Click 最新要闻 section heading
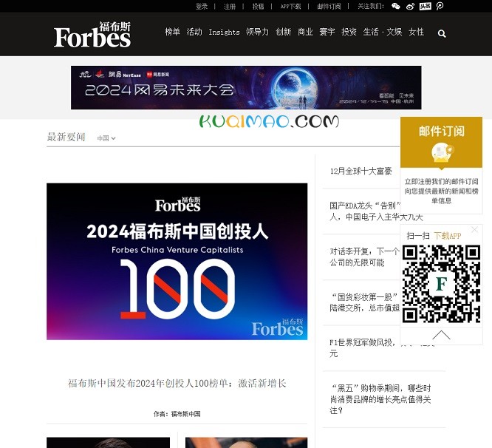This screenshot has width=492, height=448. click(x=66, y=138)
